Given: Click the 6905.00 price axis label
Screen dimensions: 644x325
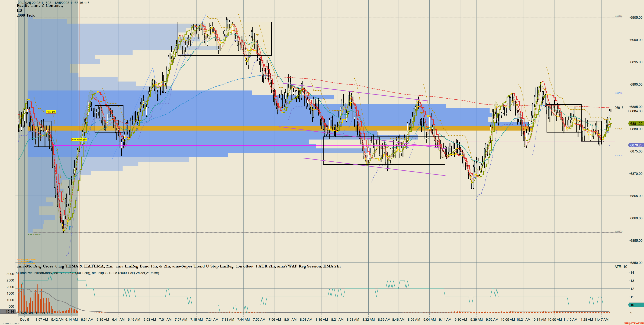Looking at the screenshot, I should (636, 18).
